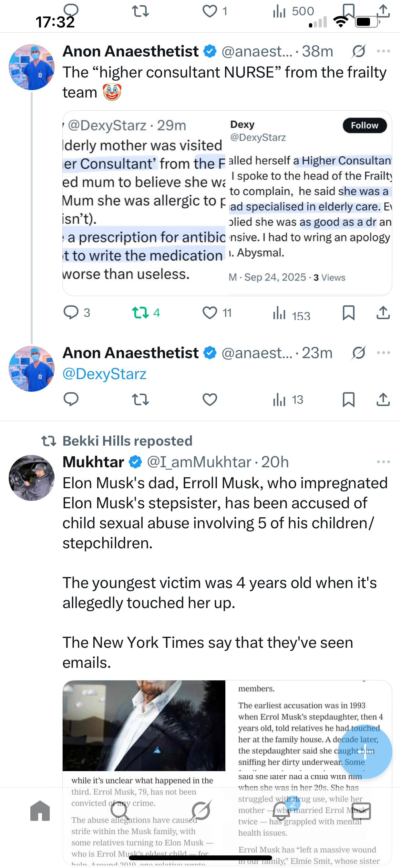Open Grok icon beside the 38m timestamp

pos(358,51)
